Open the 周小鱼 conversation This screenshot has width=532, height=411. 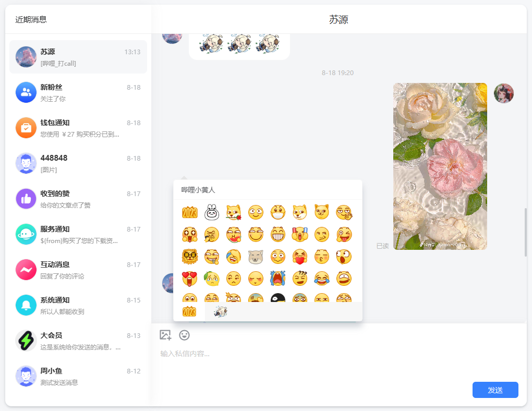[x=78, y=376]
